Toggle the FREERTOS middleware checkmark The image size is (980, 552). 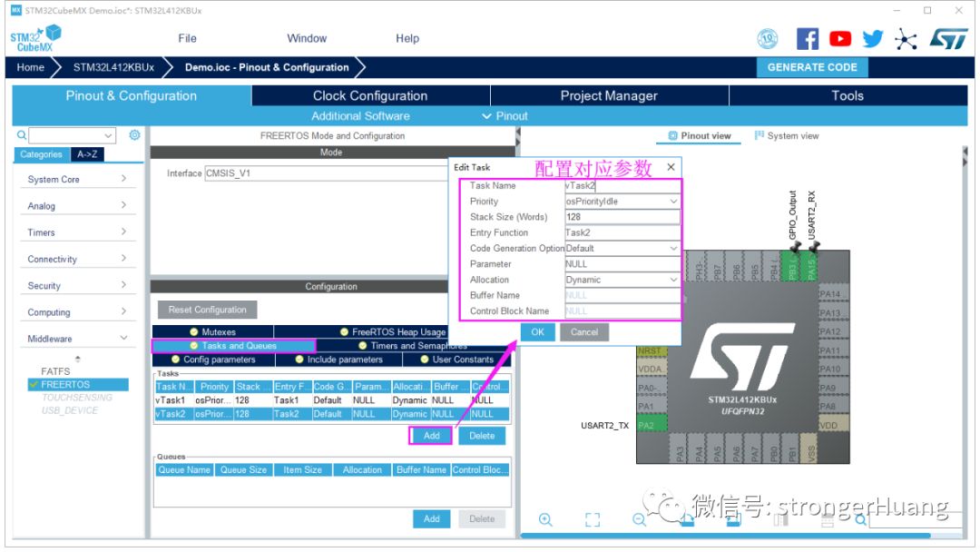point(34,384)
